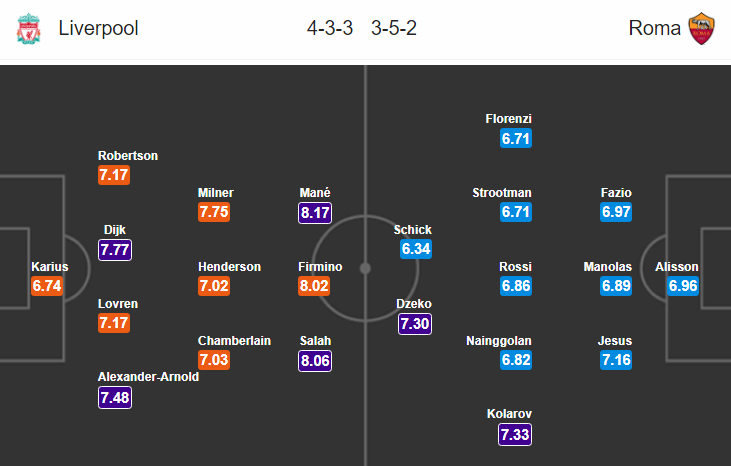Click the 4-3-3 formation label

(x=330, y=28)
